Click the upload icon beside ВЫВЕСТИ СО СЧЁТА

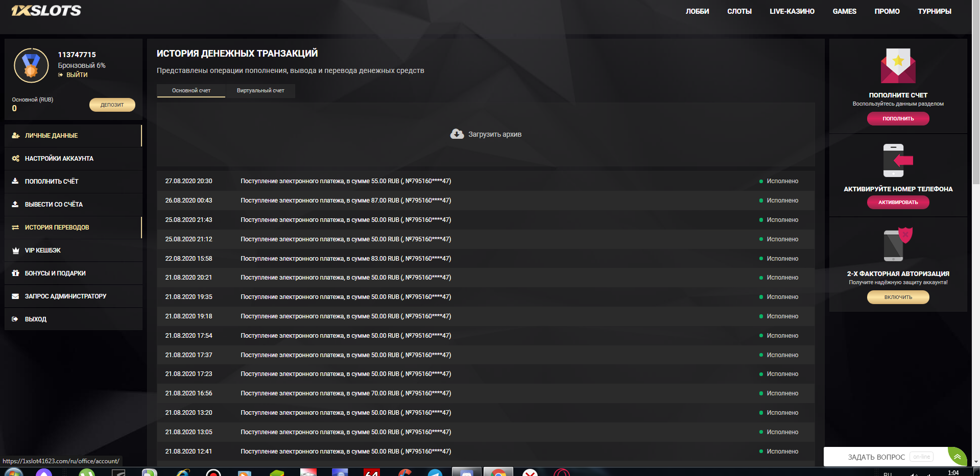pyautogui.click(x=15, y=204)
